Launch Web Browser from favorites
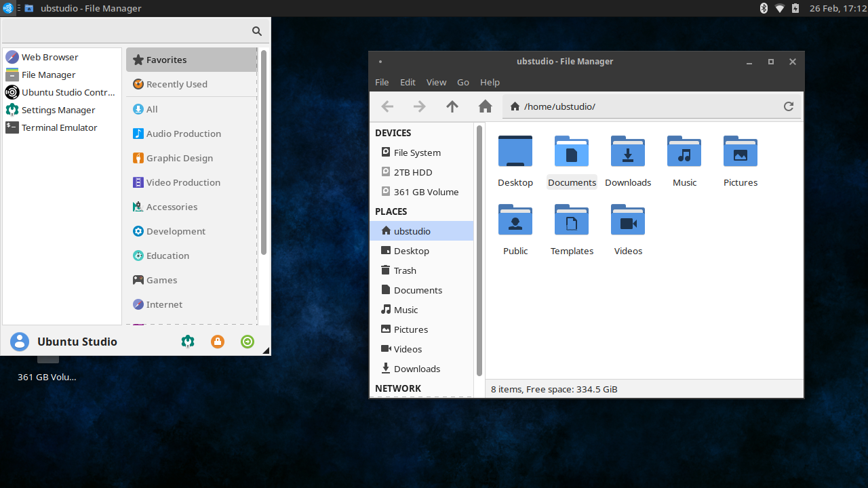This screenshot has height=488, width=868. pyautogui.click(x=50, y=57)
